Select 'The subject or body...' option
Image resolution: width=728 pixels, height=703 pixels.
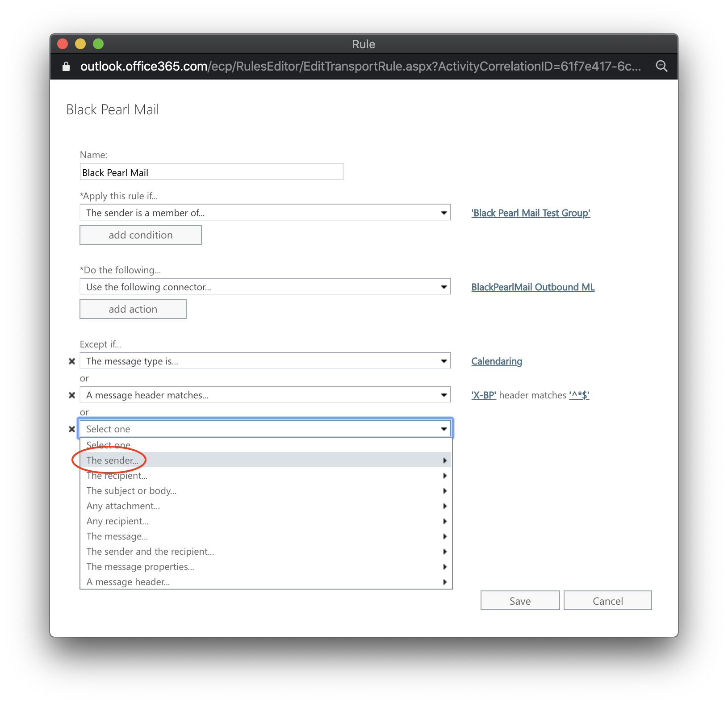[x=266, y=490]
